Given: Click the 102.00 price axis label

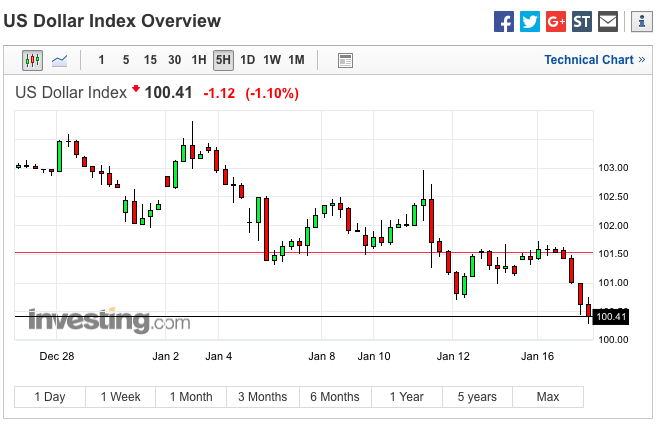Looking at the screenshot, I should [613, 226].
